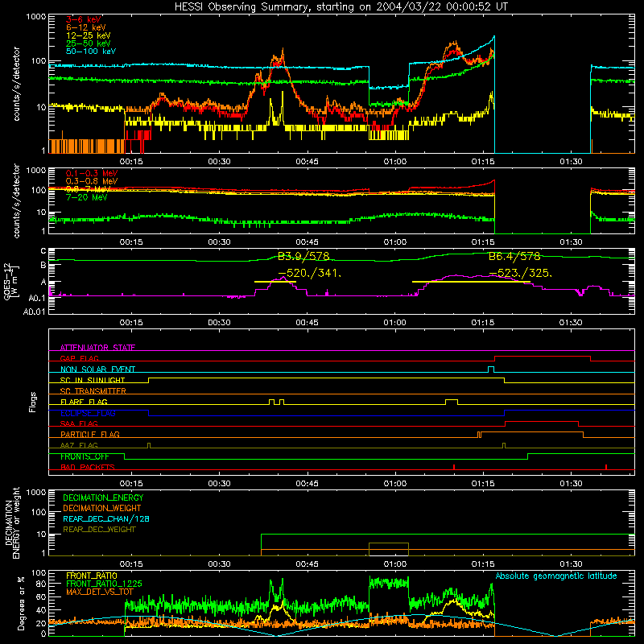This screenshot has height=644, width=644.
Task: Click the FRONTS_OFF flag label
Action: pos(85,456)
